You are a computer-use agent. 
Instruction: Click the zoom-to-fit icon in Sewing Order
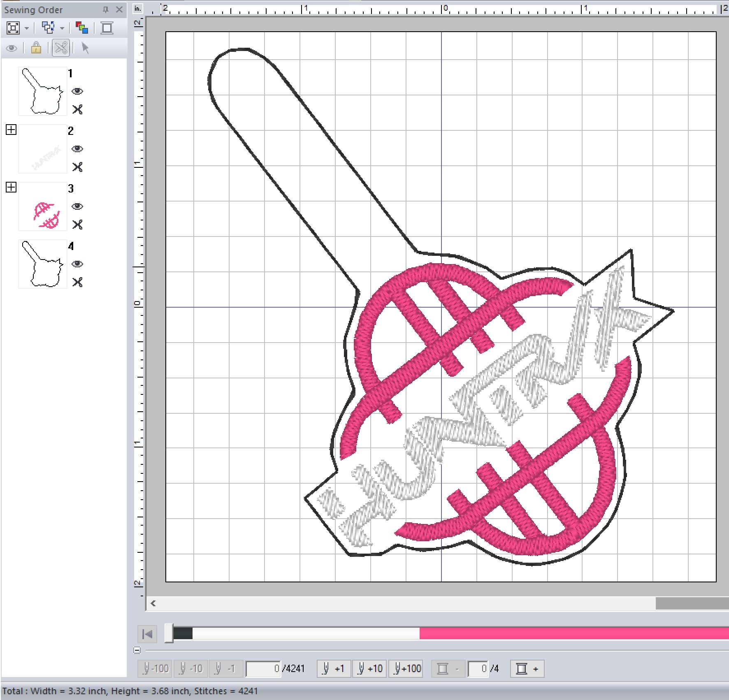(13, 28)
